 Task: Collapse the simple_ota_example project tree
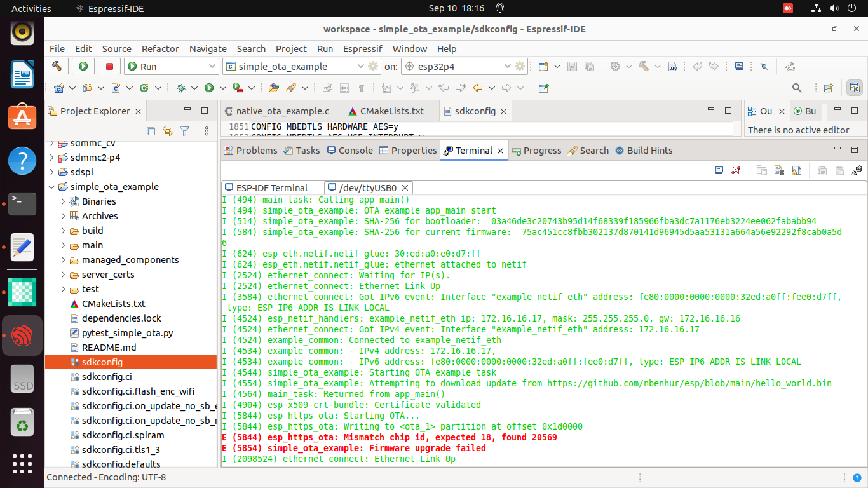point(51,187)
